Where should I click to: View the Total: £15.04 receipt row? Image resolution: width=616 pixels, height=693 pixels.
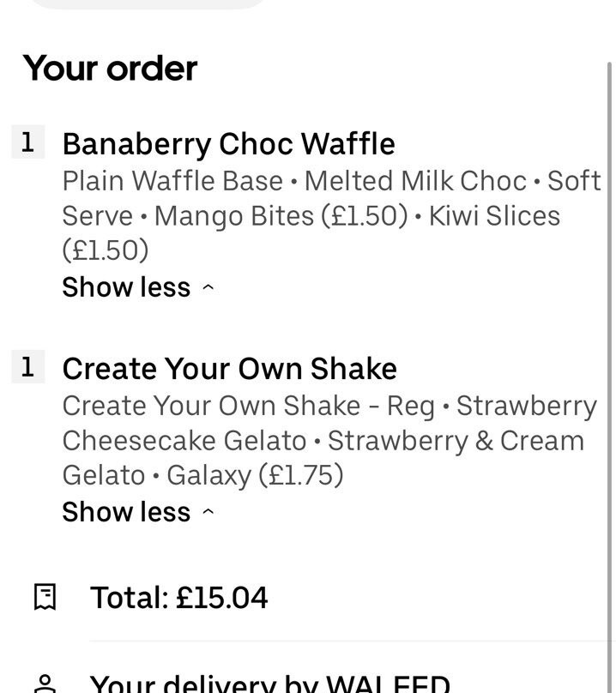click(178, 597)
